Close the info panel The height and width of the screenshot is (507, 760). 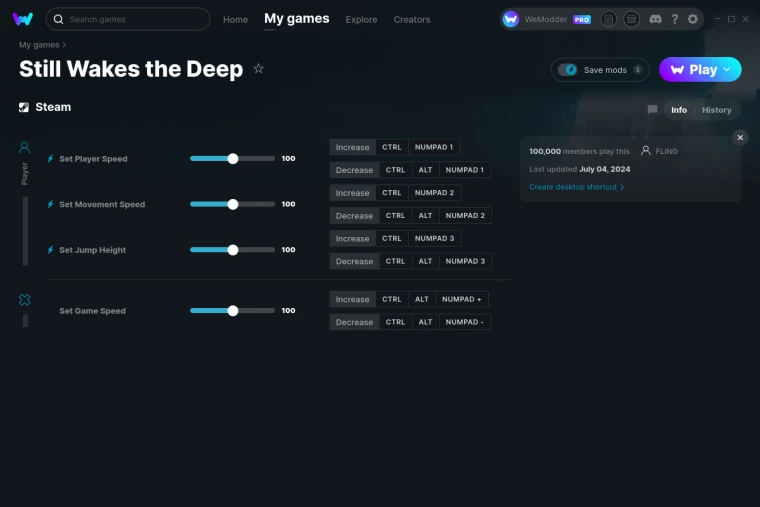coord(740,138)
